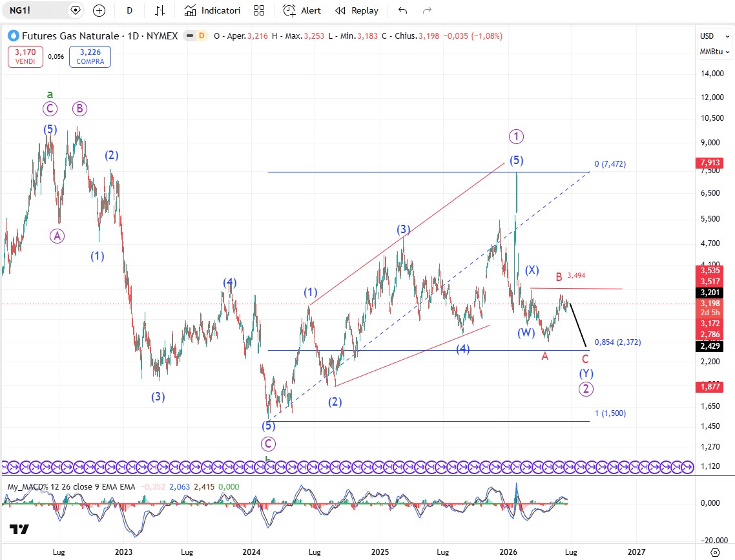Create an Alert from the toolbar
Image resolution: width=735 pixels, height=560 pixels.
coord(302,10)
